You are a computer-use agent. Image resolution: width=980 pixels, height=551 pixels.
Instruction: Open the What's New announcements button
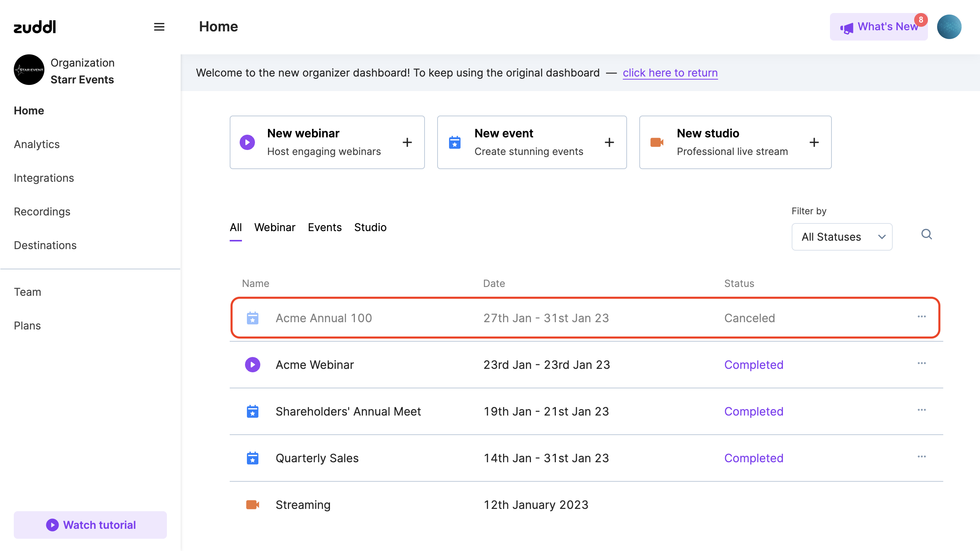(x=879, y=27)
